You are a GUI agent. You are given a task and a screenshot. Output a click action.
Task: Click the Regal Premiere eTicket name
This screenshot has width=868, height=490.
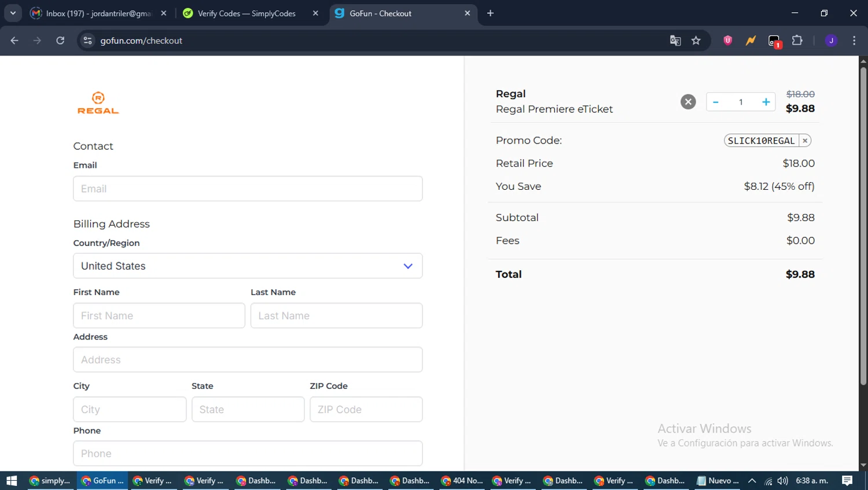[554, 109]
